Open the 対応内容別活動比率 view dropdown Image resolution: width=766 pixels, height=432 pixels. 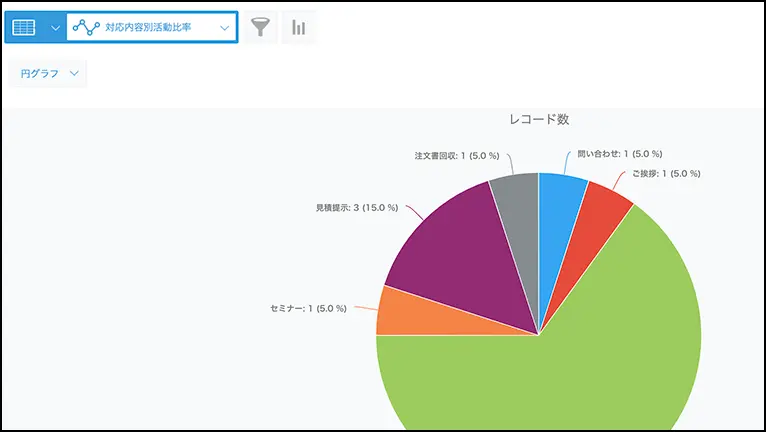tap(224, 28)
